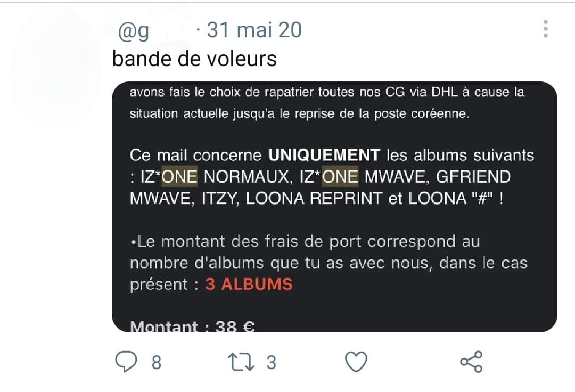575x392 pixels.
Task: Retweet this post using the arrows icon
Action: 241,362
